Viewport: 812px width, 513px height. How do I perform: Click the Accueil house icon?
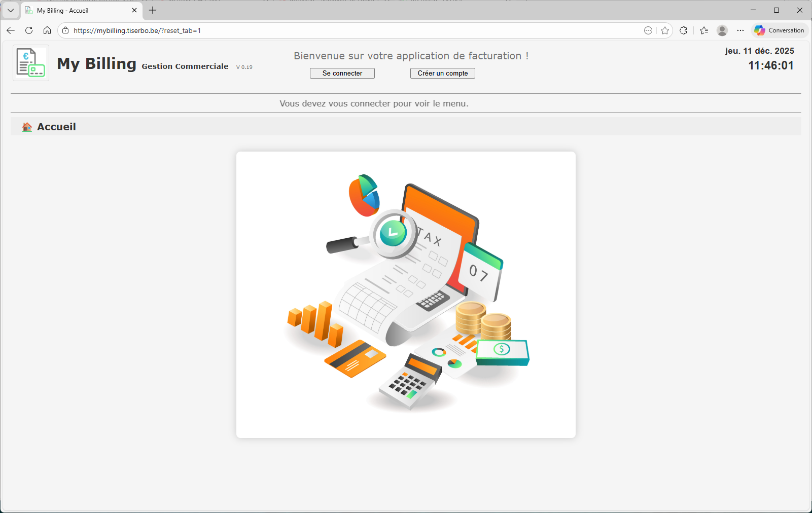[27, 127]
